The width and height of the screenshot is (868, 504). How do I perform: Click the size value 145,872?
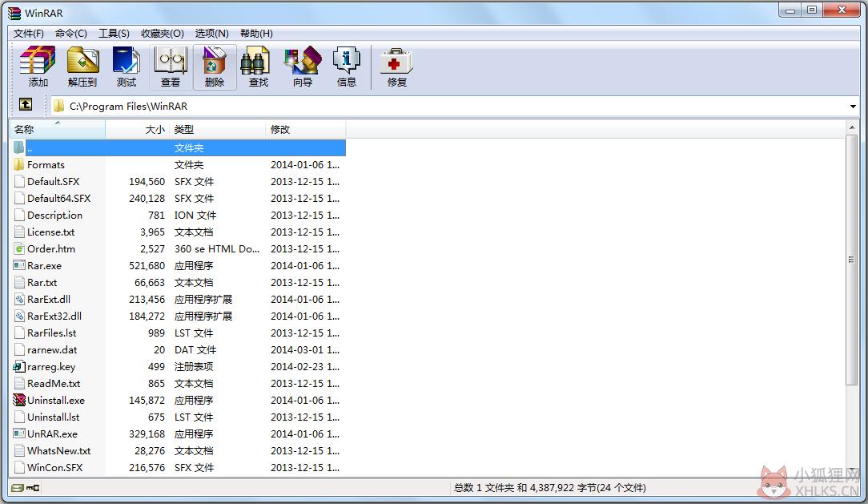[x=147, y=400]
